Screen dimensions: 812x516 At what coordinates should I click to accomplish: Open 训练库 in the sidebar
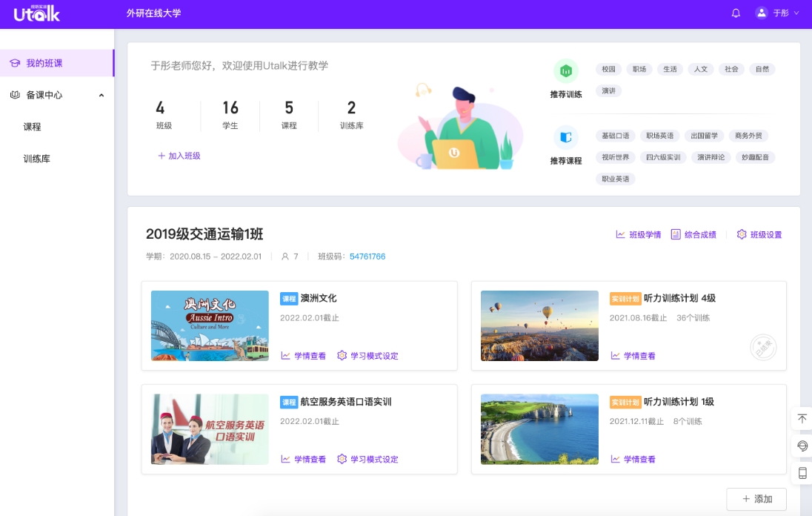37,159
